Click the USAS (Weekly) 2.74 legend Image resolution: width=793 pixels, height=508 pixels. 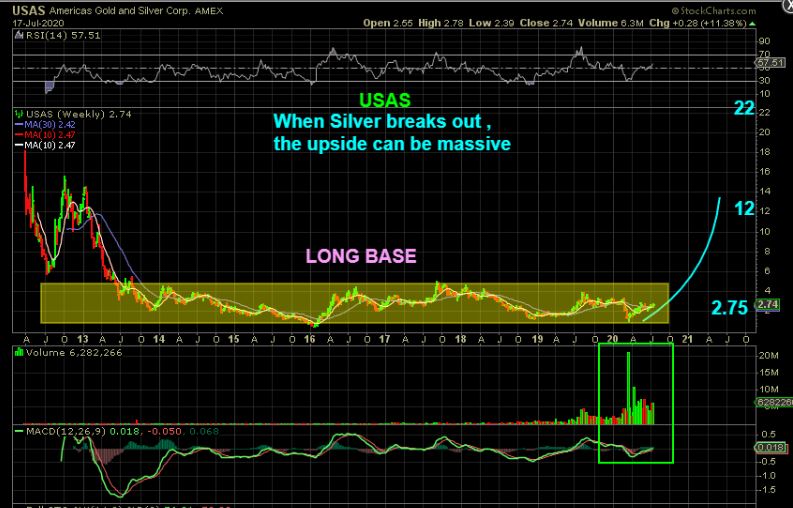pos(78,114)
